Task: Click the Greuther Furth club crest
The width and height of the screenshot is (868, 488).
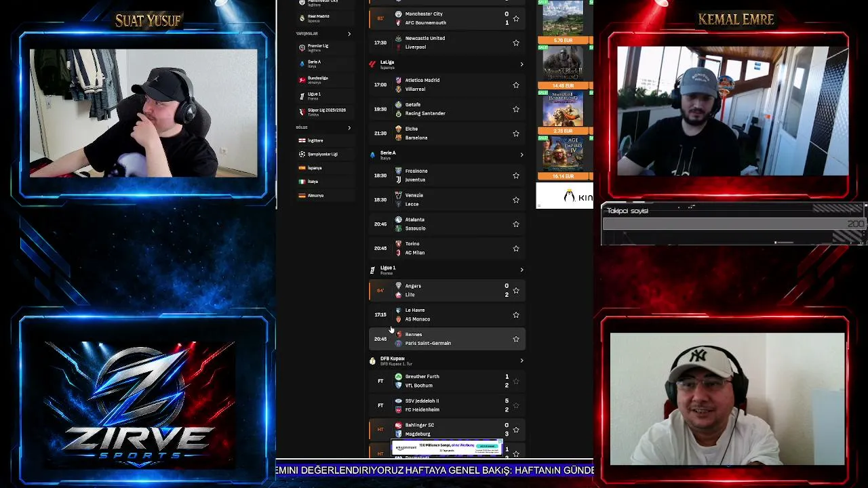Action: point(399,376)
